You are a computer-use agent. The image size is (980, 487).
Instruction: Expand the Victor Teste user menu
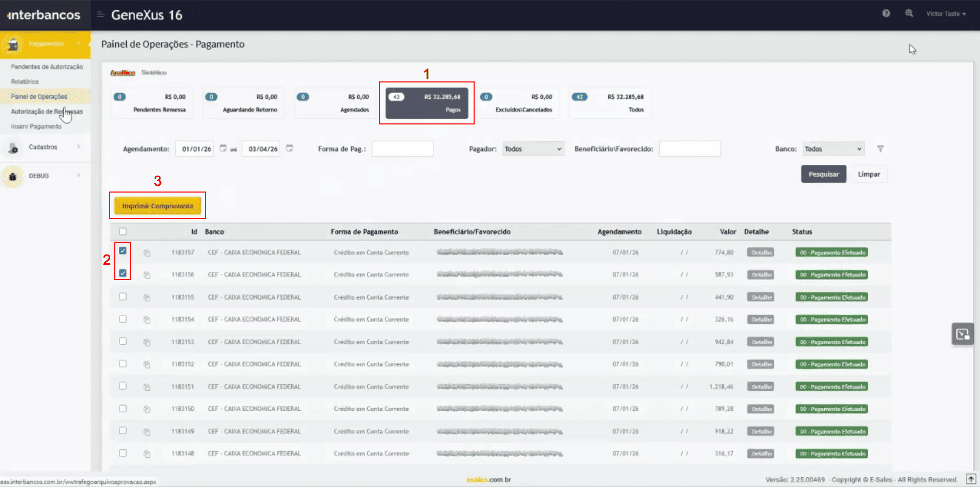946,14
